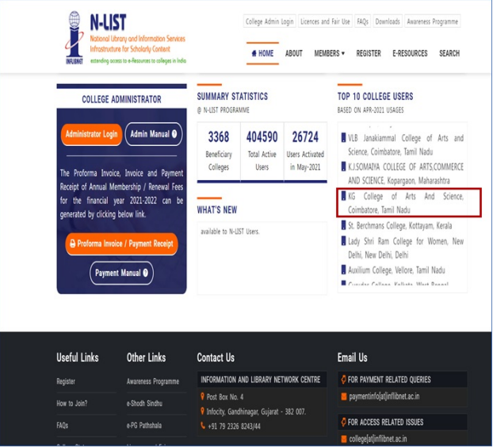The height and width of the screenshot is (448, 493).
Task: Click the N-LIST INFLIBNET logo
Action: point(125,38)
